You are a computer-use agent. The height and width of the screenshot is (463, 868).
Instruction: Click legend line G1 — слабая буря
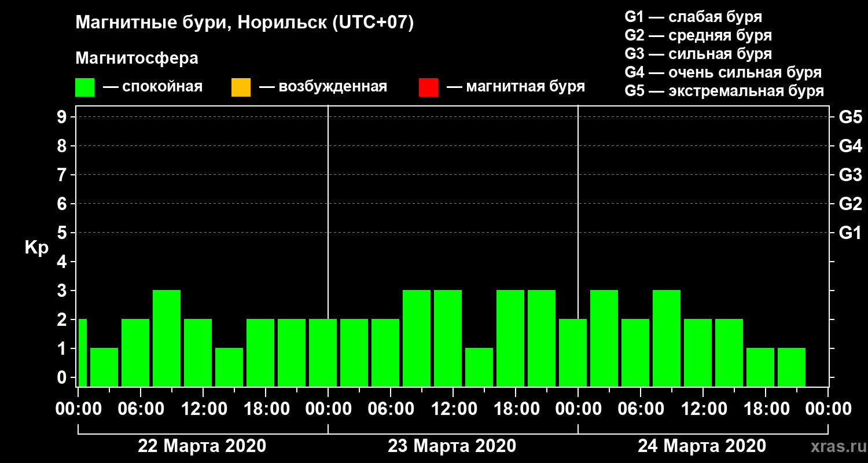point(693,17)
